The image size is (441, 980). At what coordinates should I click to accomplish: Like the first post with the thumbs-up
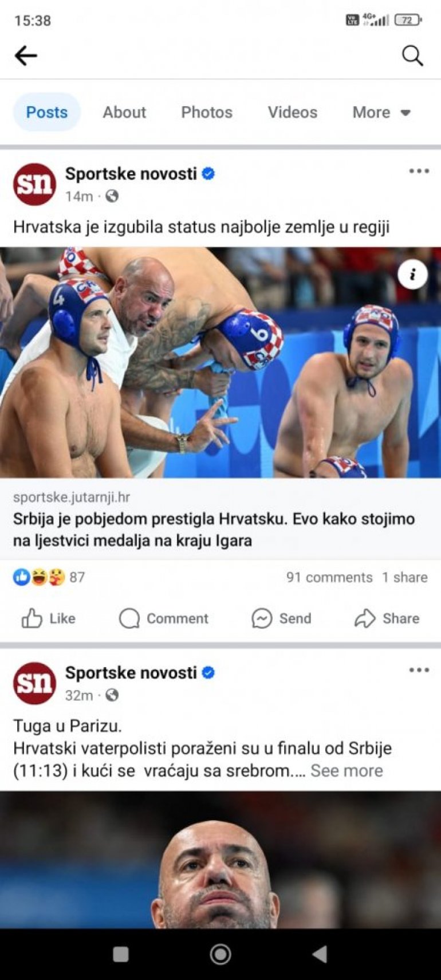tap(31, 618)
